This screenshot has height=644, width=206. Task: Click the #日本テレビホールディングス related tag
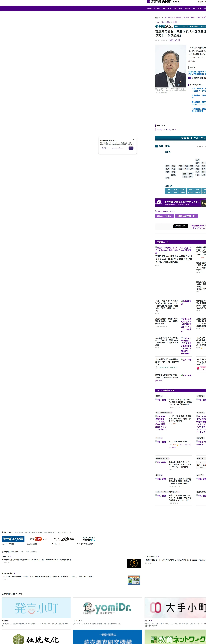tap(167, 130)
